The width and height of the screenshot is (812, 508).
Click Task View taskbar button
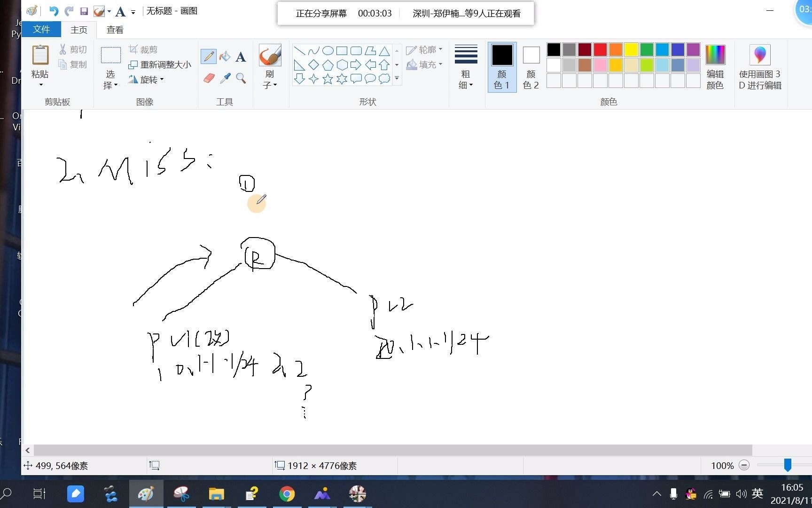point(39,494)
